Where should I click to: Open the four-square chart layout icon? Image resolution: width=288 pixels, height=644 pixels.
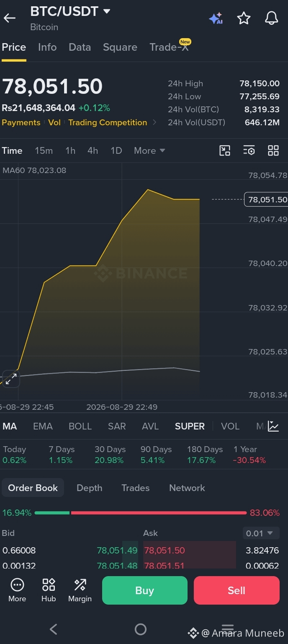coord(273,151)
